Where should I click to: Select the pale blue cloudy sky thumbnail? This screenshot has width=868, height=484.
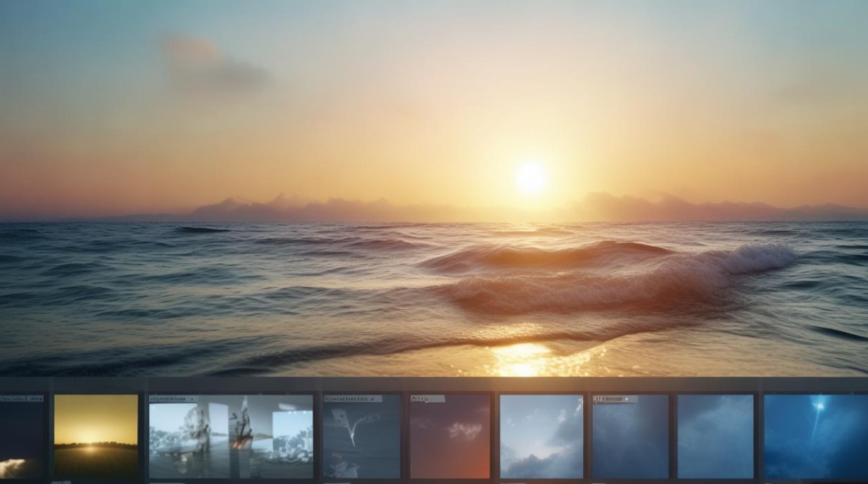[x=541, y=436]
